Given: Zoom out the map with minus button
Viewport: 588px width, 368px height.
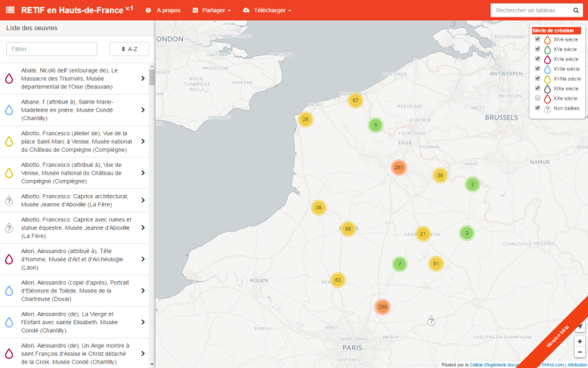Looking at the screenshot, I should (580, 352).
